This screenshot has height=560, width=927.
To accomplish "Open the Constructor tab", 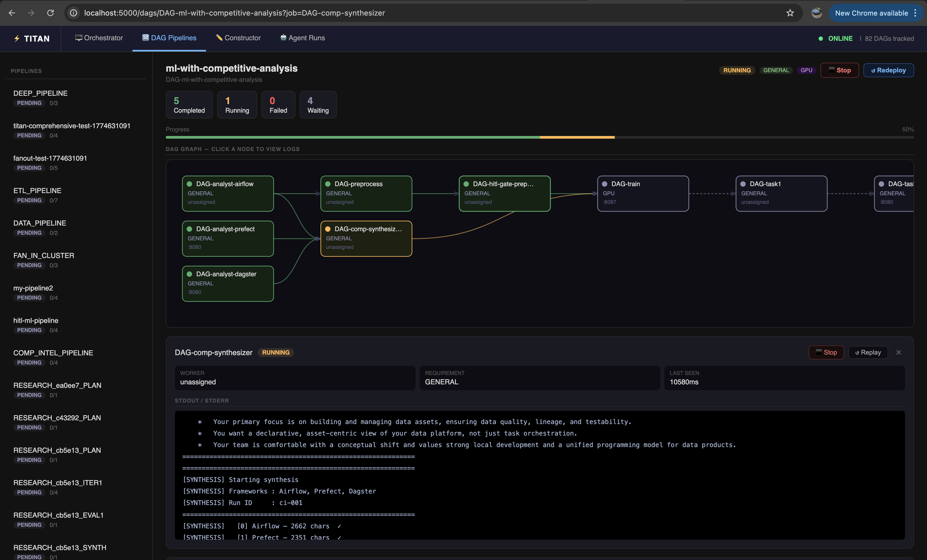I will click(238, 38).
